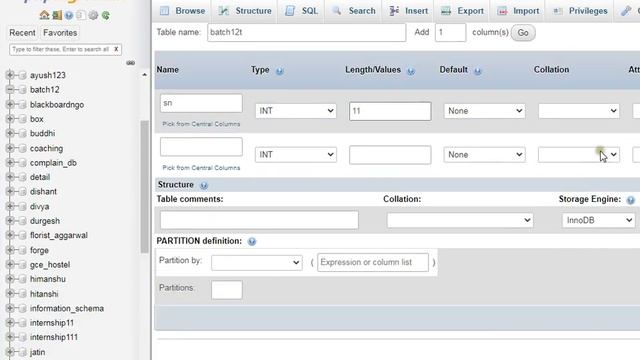Click the Partitions number field
This screenshot has height=360, width=640.
[x=227, y=290]
